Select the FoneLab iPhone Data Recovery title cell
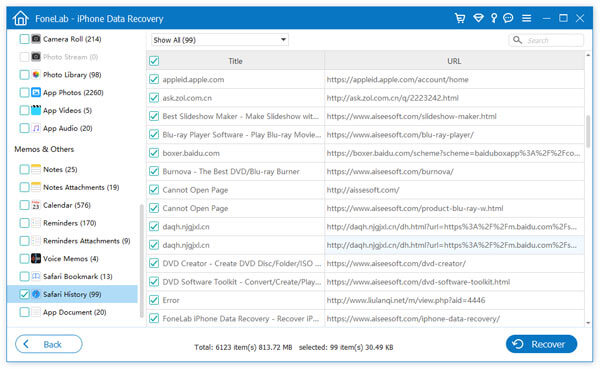The width and height of the screenshot is (600, 369). tap(241, 318)
